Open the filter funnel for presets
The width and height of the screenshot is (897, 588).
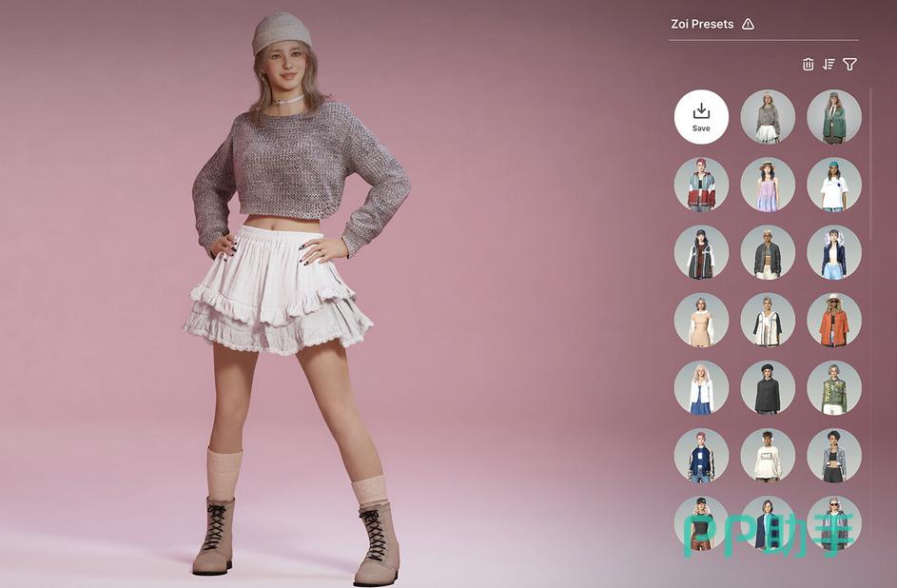(x=849, y=65)
